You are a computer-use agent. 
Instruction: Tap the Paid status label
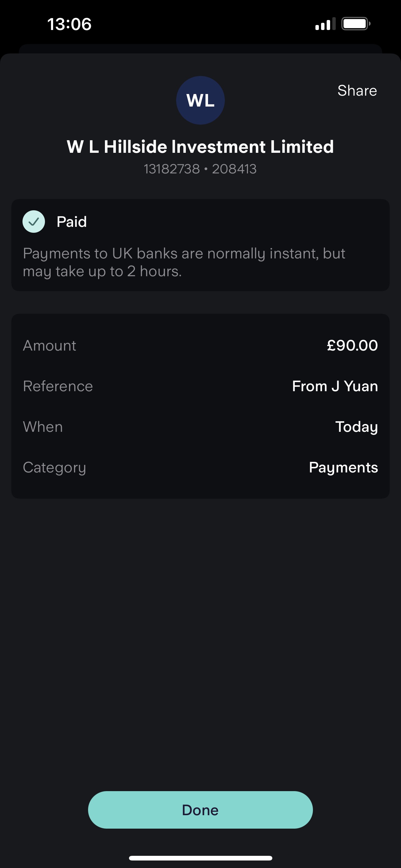[x=72, y=222]
